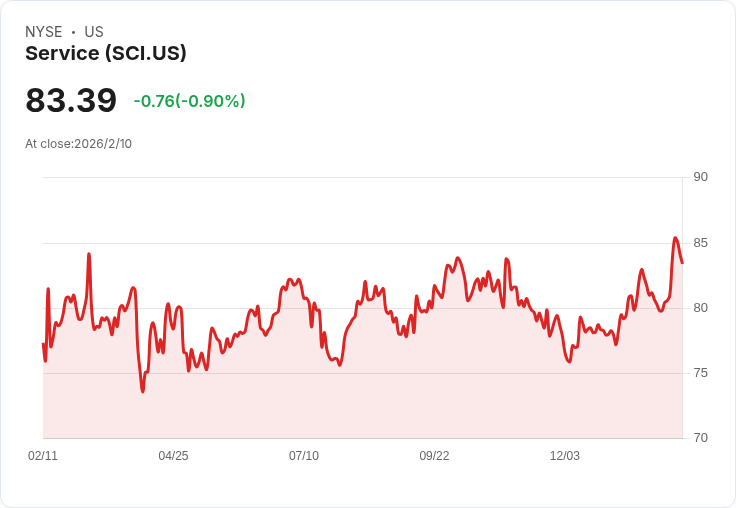Click the NYSE exchange label
The width and height of the screenshot is (736, 508).
[x=43, y=32]
